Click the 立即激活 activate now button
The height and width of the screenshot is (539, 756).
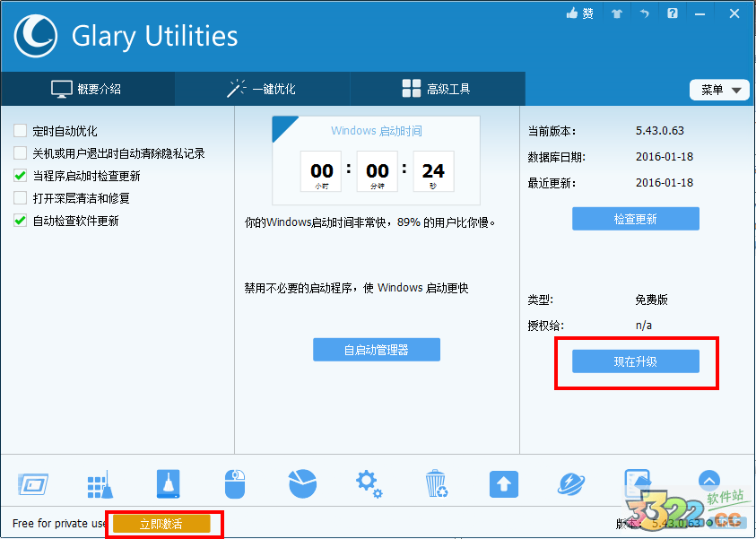click(x=161, y=524)
